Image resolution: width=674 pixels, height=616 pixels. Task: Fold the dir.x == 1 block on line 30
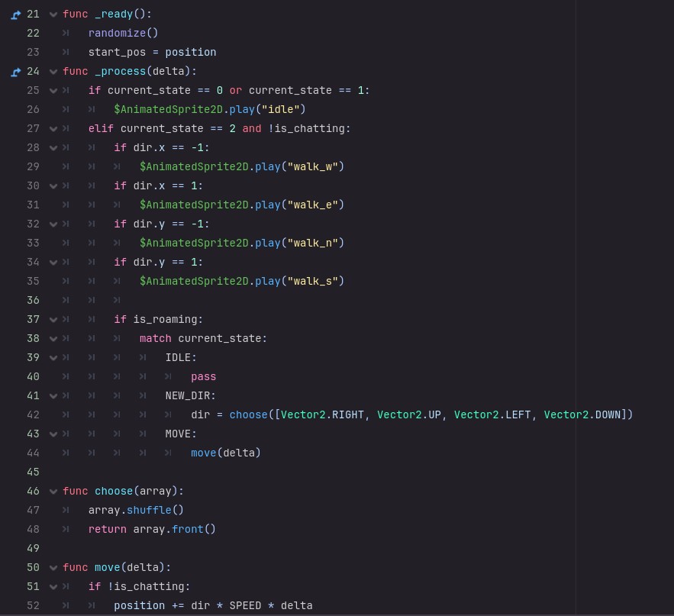tap(53, 186)
